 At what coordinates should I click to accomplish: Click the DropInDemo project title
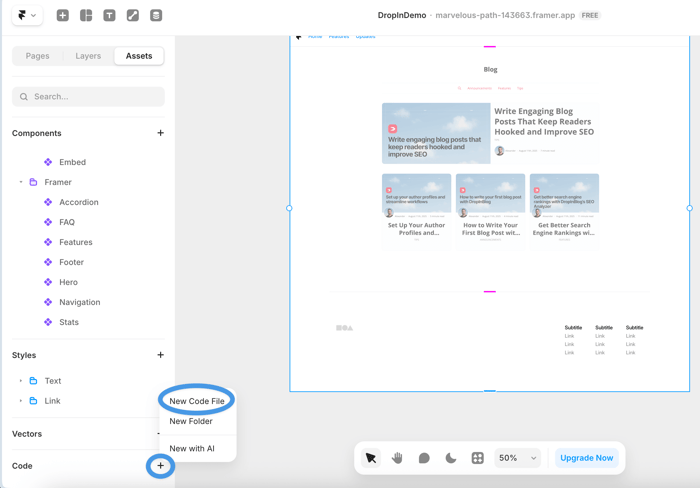coord(402,15)
